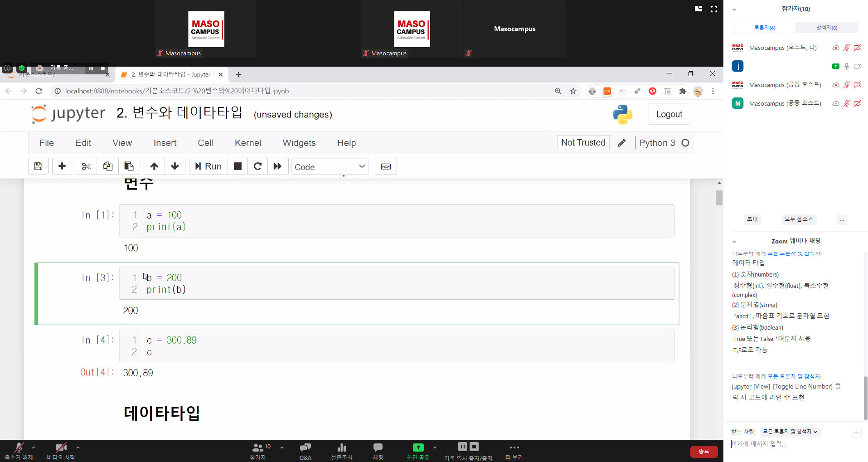868x462 pixels.
Task: Click the Not Trusted button
Action: [583, 142]
